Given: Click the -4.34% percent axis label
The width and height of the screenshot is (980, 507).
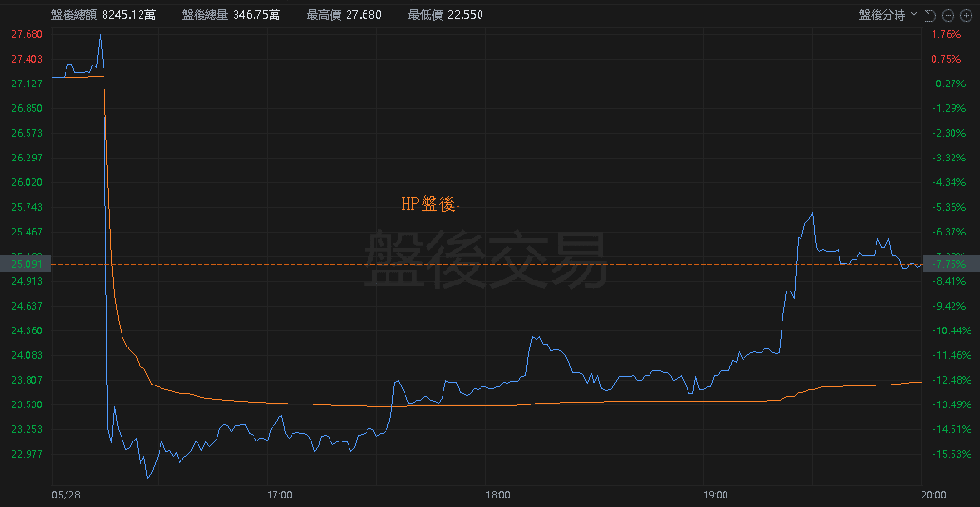Looking at the screenshot, I should click(948, 182).
